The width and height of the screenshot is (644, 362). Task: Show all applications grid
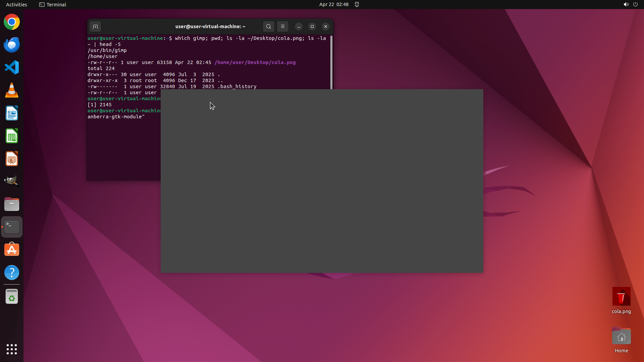(x=12, y=349)
